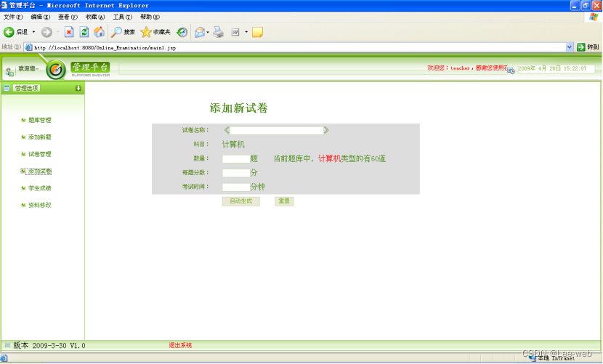Viewport: 603px width, 364px height.
Task: Stop page loading with the red X icon
Action: [69, 32]
